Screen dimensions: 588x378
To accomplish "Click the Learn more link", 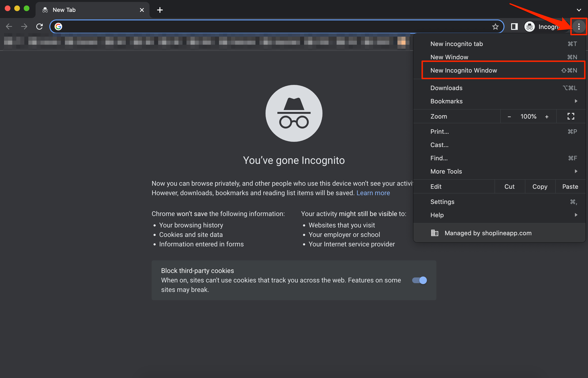I will [x=373, y=193].
